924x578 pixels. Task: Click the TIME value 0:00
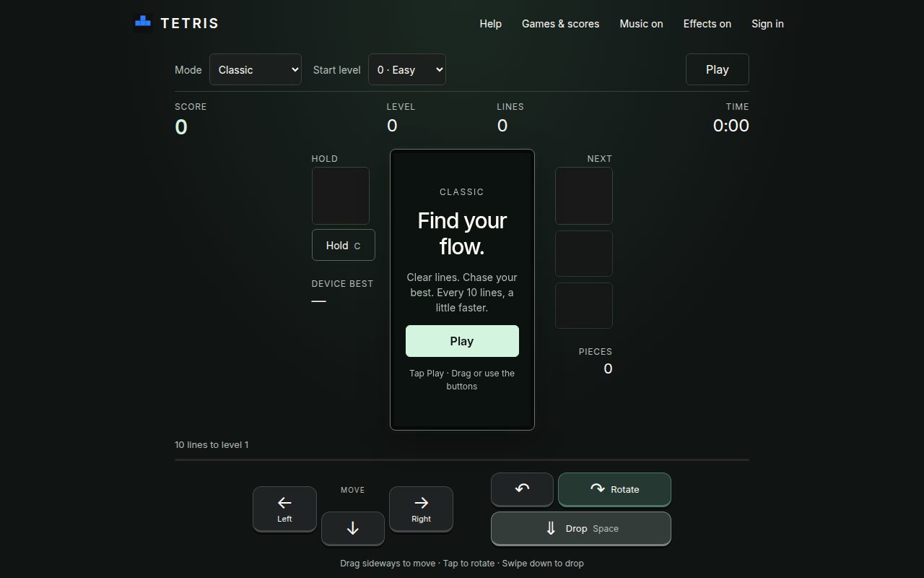point(731,126)
